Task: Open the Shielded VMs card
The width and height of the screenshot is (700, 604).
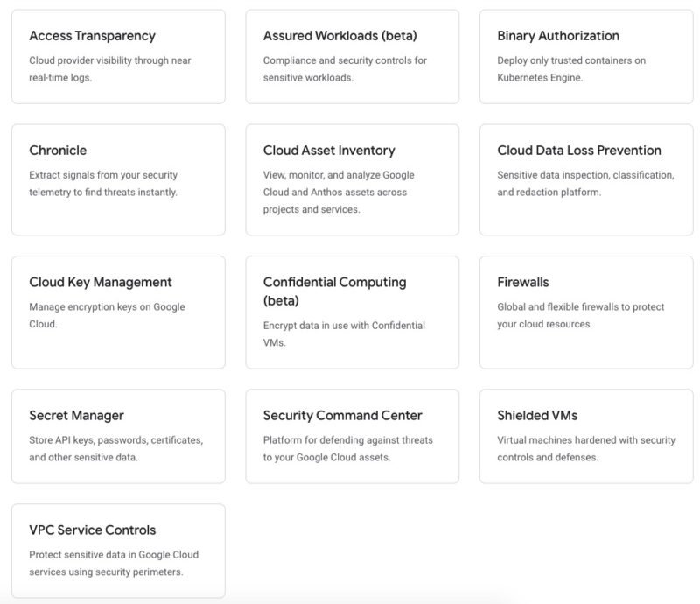Action: coord(586,437)
